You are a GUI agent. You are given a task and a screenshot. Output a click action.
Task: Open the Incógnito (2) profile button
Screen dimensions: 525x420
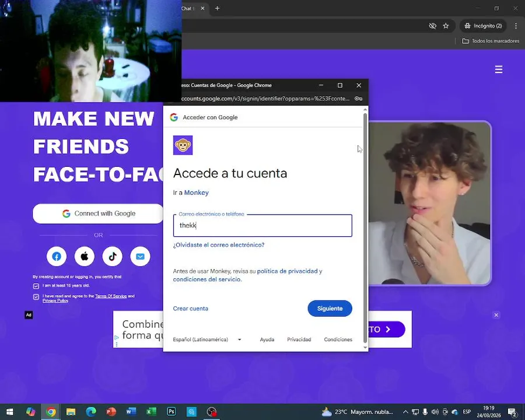click(484, 26)
